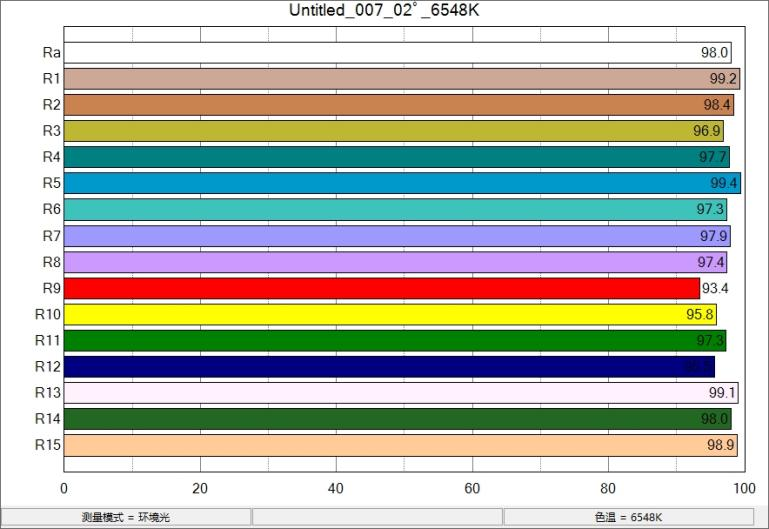Select the pale R13 bar showing 99.1
The image size is (769, 529).
[x=400, y=393]
